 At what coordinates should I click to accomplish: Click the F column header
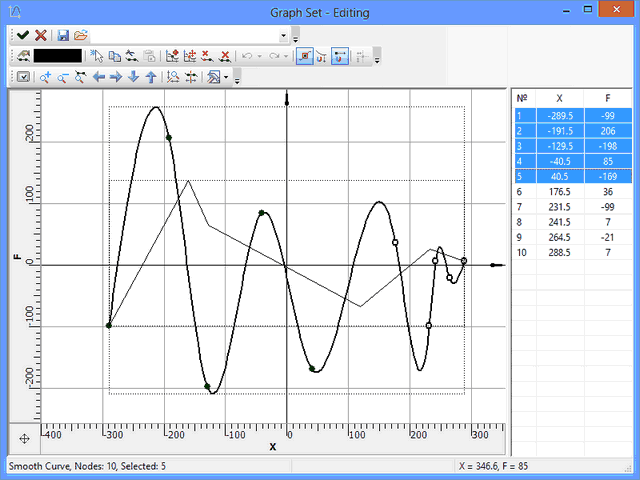point(608,99)
